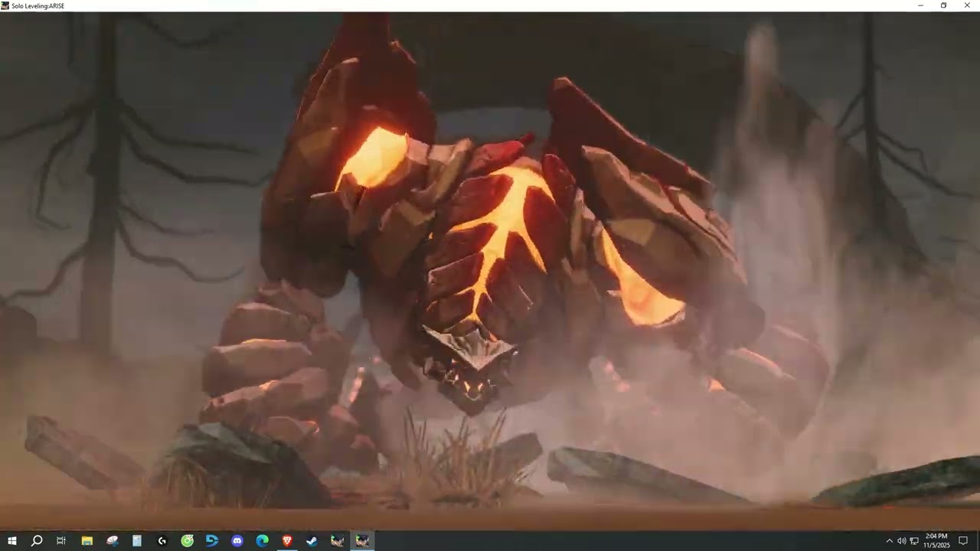
Task: Open Steam from the taskbar
Action: coord(312,541)
